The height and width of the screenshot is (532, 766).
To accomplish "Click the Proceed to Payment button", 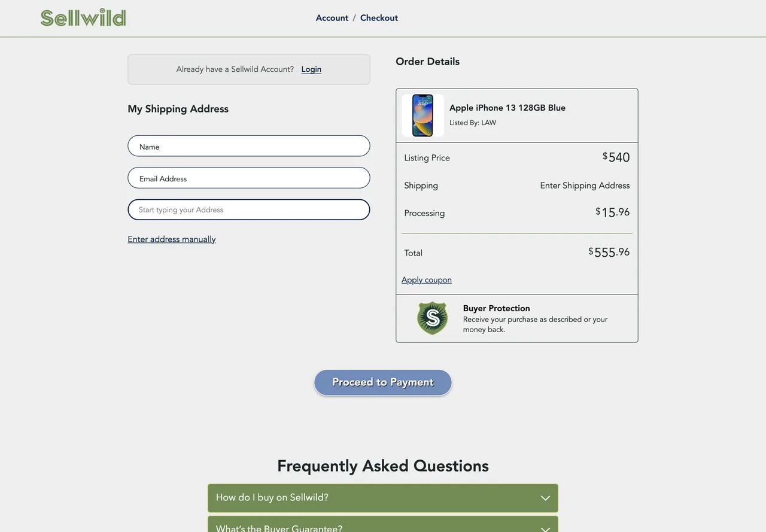I will [383, 382].
